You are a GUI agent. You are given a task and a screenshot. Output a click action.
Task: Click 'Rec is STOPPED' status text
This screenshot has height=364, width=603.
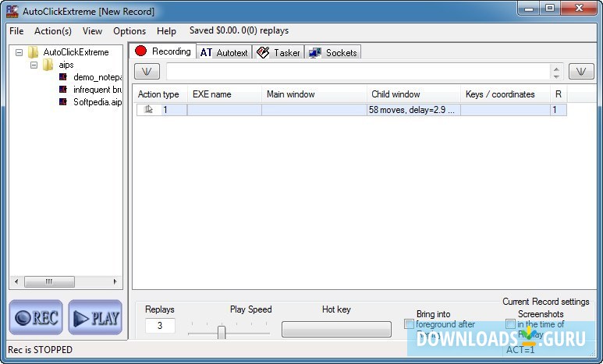pos(40,350)
